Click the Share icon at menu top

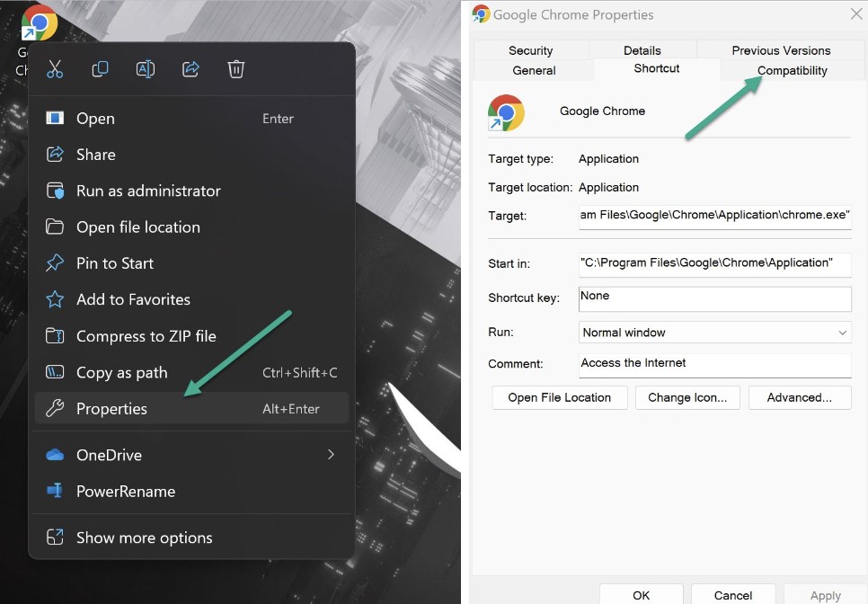pyautogui.click(x=190, y=68)
